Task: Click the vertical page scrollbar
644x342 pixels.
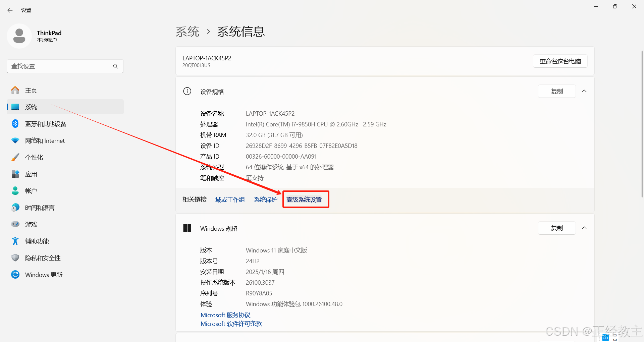Action: (x=642, y=124)
